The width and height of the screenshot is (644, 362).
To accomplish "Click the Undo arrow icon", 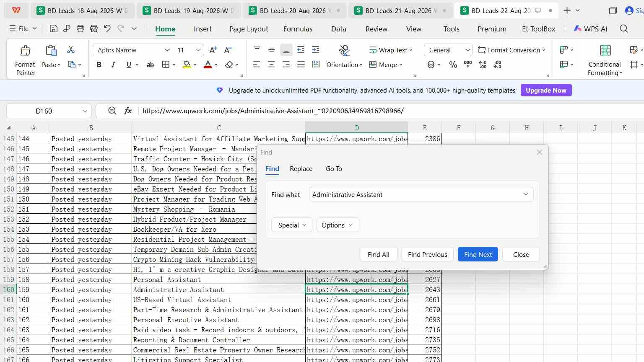I will click(x=107, y=28).
